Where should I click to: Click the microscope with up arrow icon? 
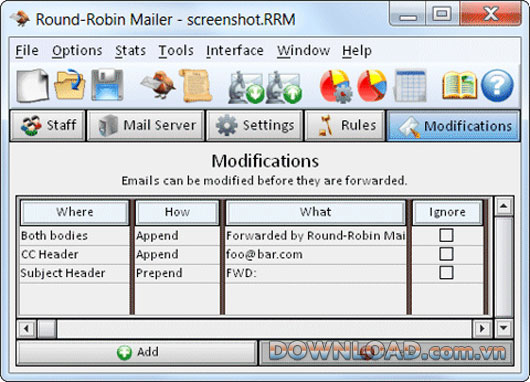(284, 87)
